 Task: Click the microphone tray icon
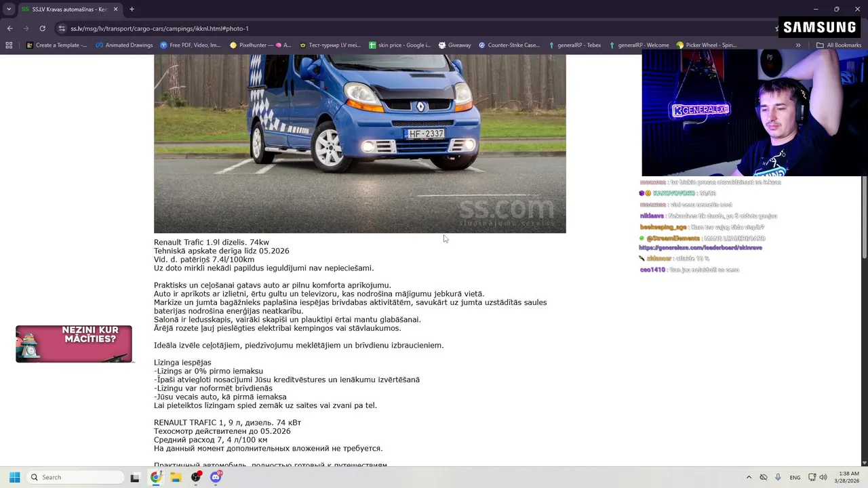(778, 477)
